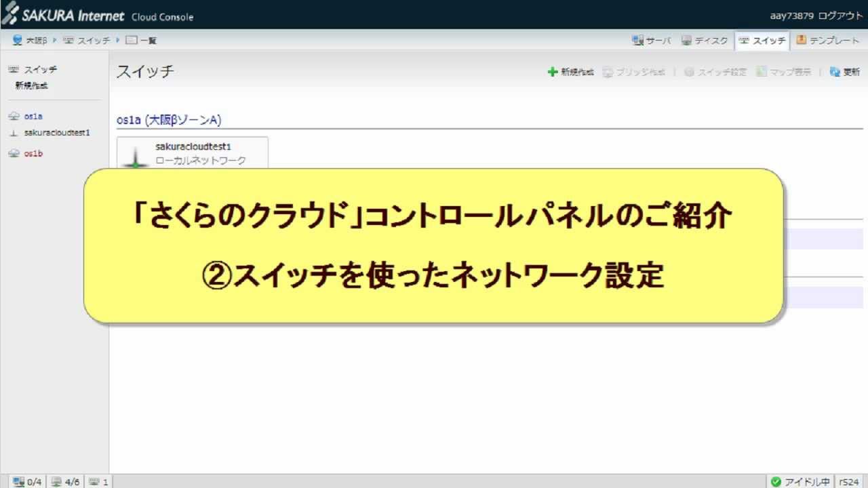Click the SAKURA Internet logo
868x488 pixels.
point(63,15)
